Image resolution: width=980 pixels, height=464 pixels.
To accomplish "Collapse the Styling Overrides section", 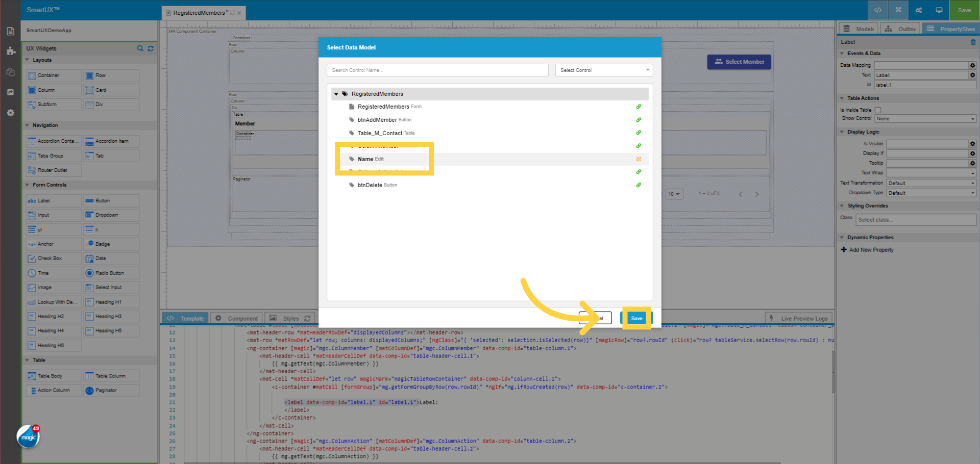I will pyautogui.click(x=842, y=206).
